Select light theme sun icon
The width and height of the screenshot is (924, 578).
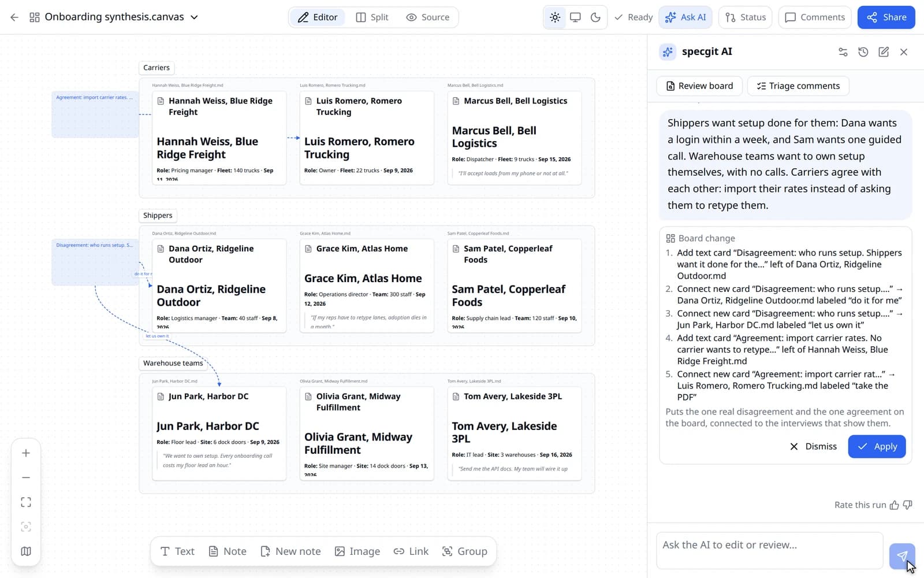(x=555, y=17)
